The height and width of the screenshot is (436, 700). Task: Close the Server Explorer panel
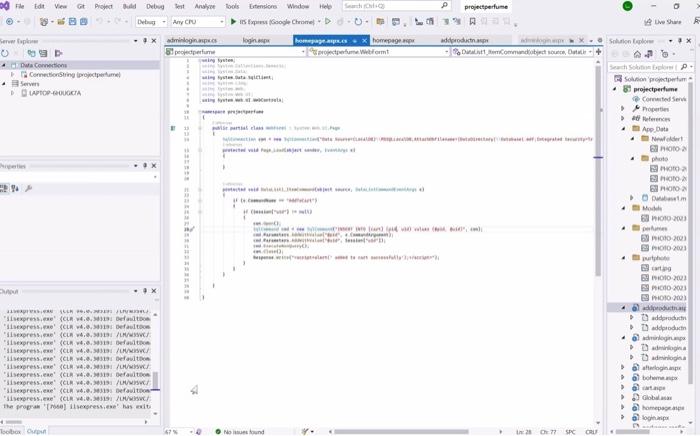[x=154, y=41]
